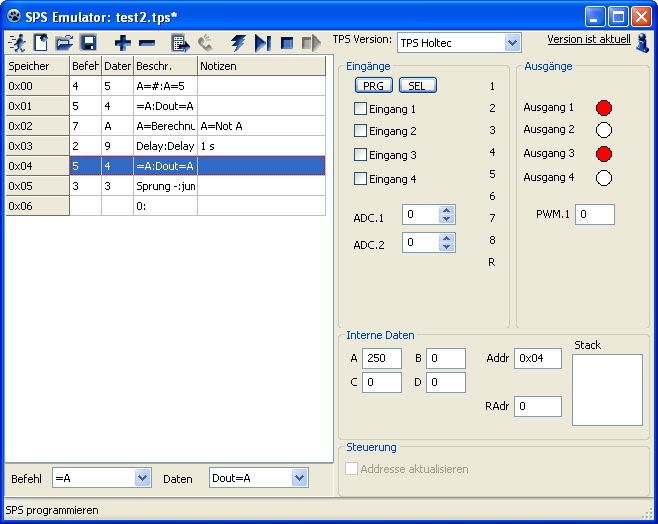658x524 pixels.
Task: Add a row with the plus icon
Action: point(122,43)
